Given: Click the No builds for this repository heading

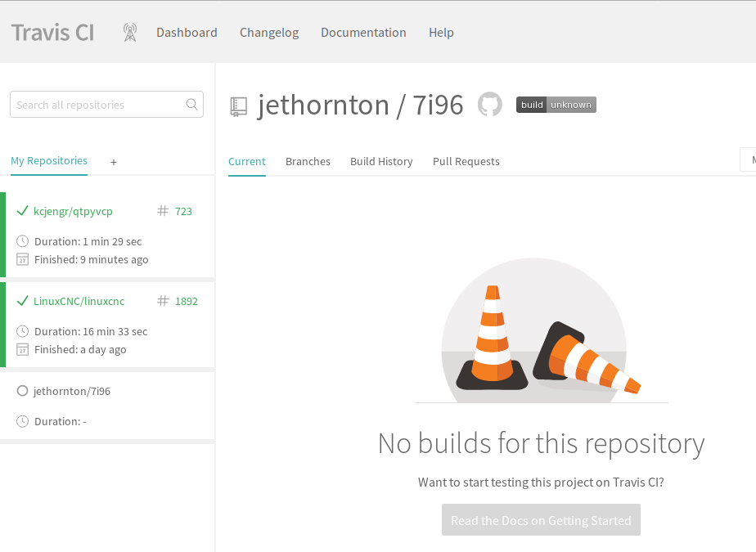Looking at the screenshot, I should (541, 443).
